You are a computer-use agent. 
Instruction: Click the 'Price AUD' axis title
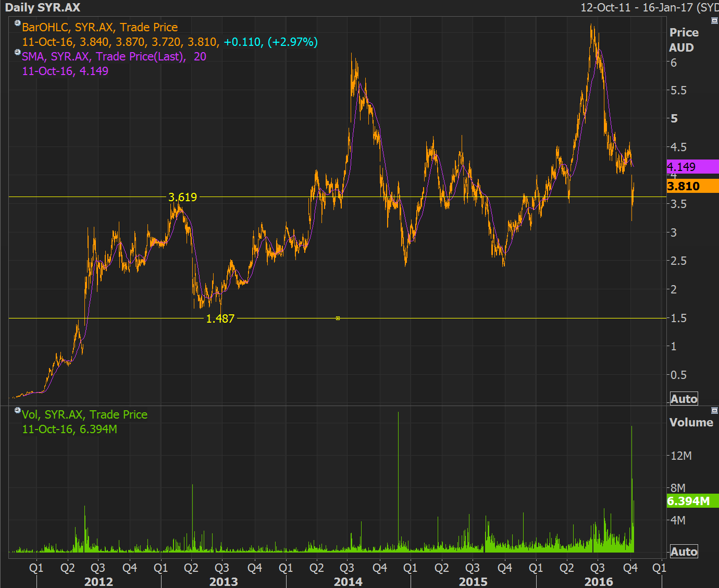coord(684,40)
